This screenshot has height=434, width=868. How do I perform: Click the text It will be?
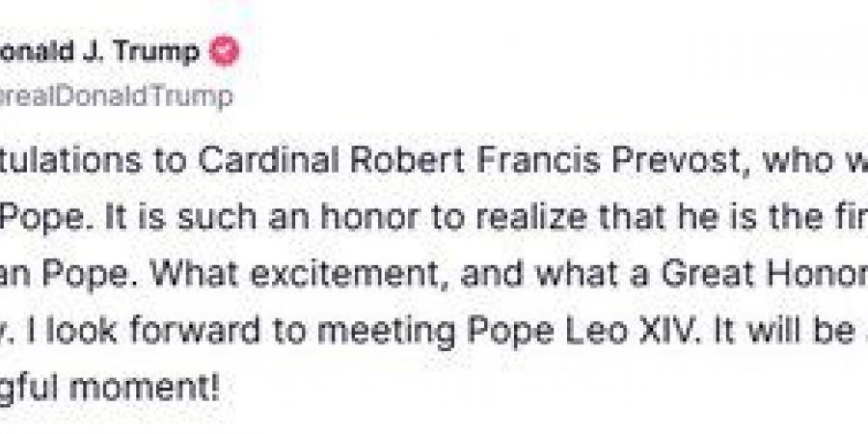coord(788,331)
